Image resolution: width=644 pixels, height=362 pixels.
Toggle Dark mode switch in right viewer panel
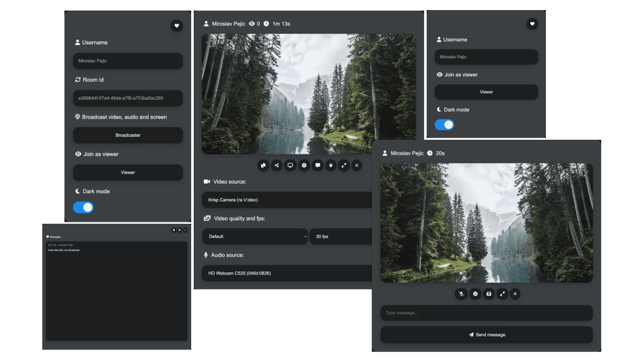(x=444, y=125)
